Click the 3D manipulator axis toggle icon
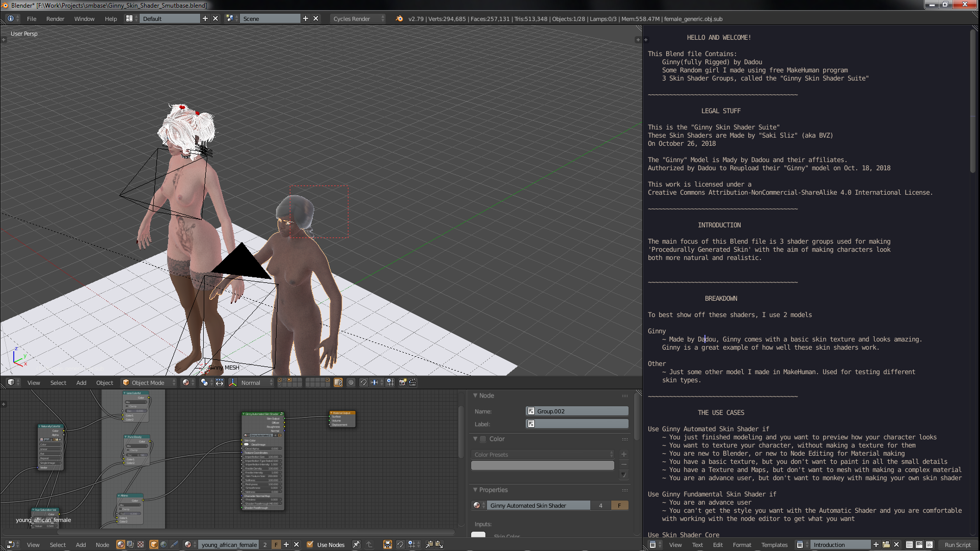980x551 pixels. click(233, 382)
